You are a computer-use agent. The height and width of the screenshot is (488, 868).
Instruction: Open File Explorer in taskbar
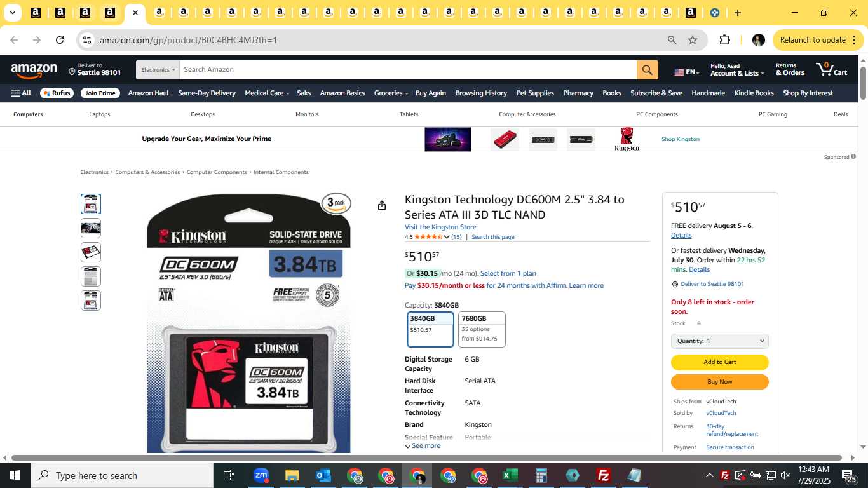tap(292, 475)
